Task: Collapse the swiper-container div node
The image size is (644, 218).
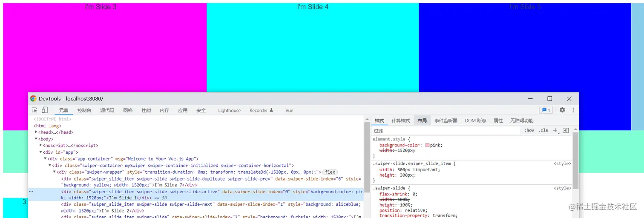Action: 50,165
